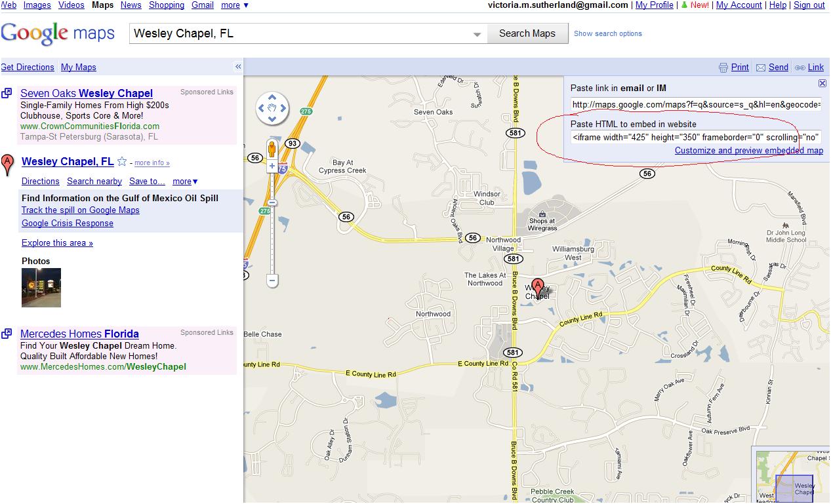Open Wesley Chapel, FL result title
The height and width of the screenshot is (504, 831).
click(68, 162)
